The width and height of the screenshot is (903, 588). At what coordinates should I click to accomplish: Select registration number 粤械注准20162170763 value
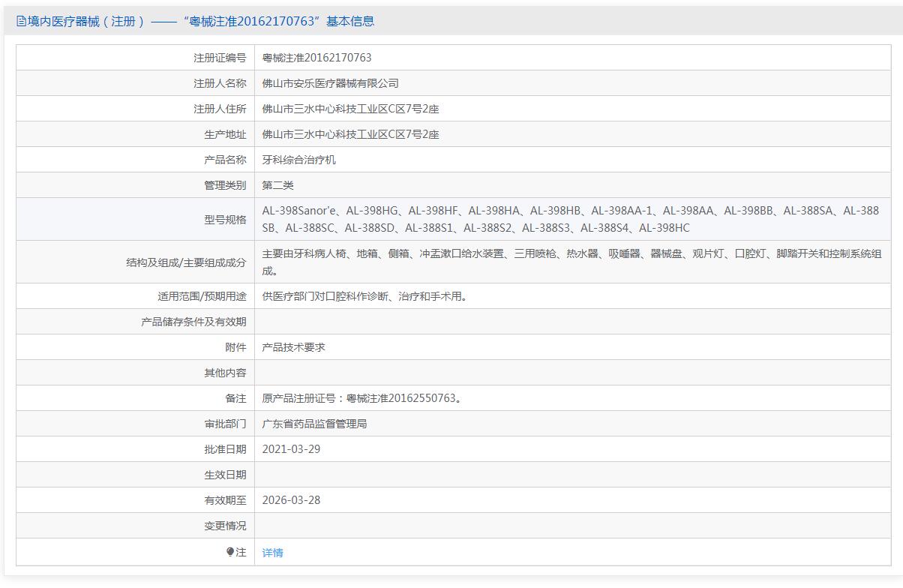tap(317, 58)
